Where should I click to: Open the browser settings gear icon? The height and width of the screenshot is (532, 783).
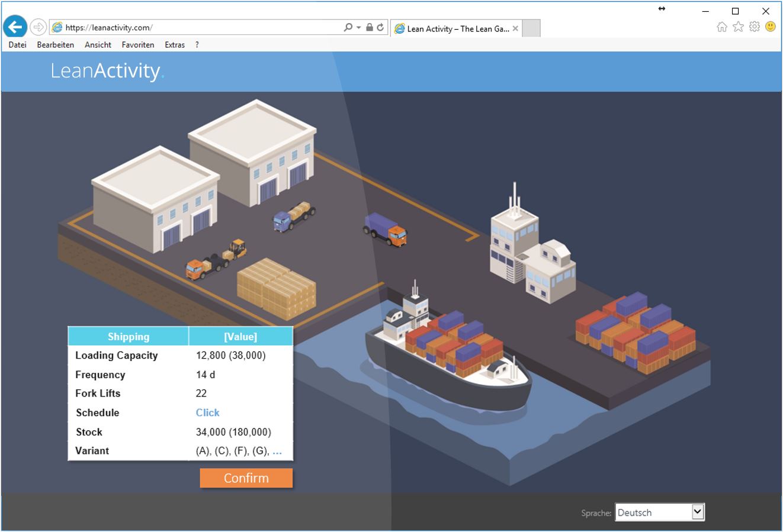tap(754, 27)
